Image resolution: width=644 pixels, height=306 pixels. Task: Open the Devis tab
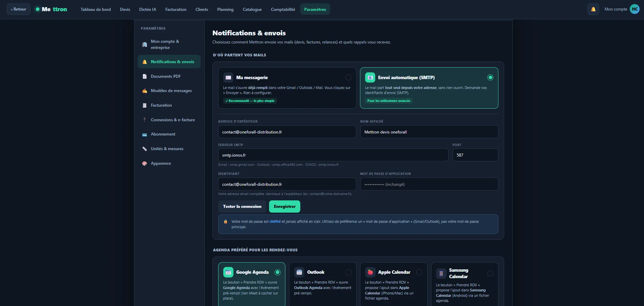point(125,9)
